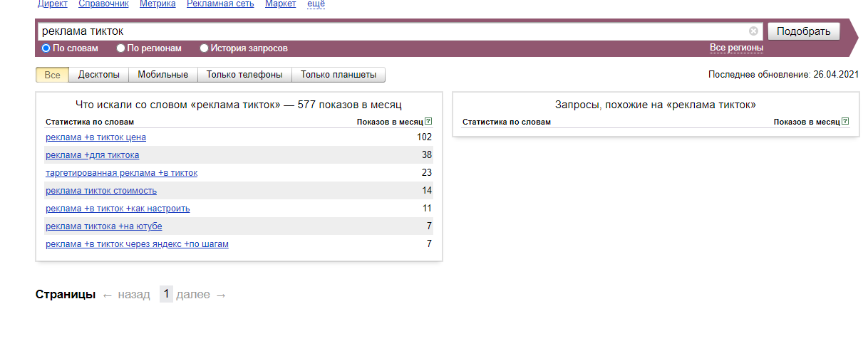Image resolution: width=868 pixels, height=341 pixels.
Task: Open the 'Рекламная сеть' link
Action: (220, 4)
